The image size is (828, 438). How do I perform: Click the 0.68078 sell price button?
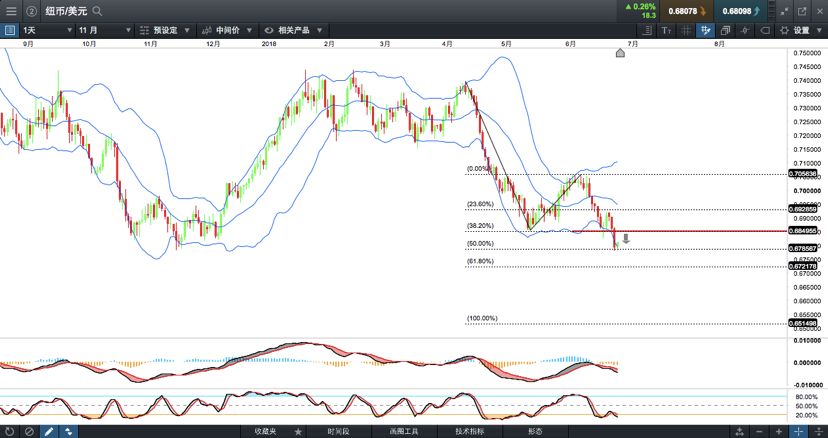tap(687, 11)
